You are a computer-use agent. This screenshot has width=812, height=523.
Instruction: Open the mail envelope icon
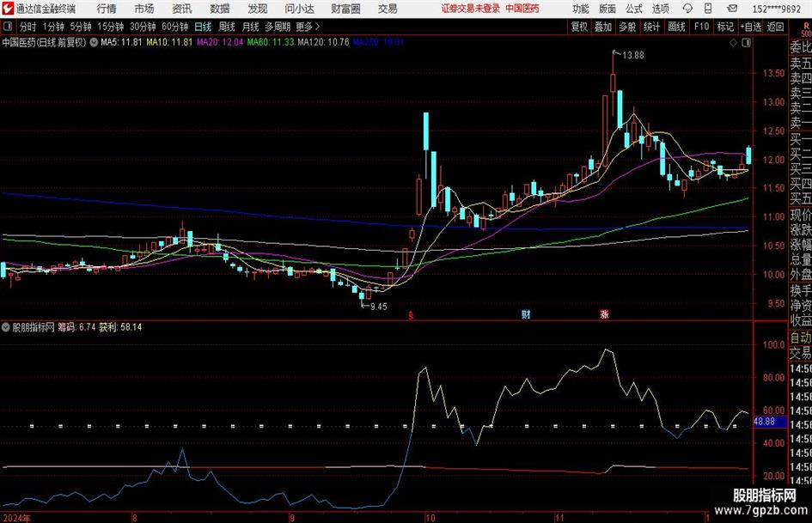click(x=732, y=9)
